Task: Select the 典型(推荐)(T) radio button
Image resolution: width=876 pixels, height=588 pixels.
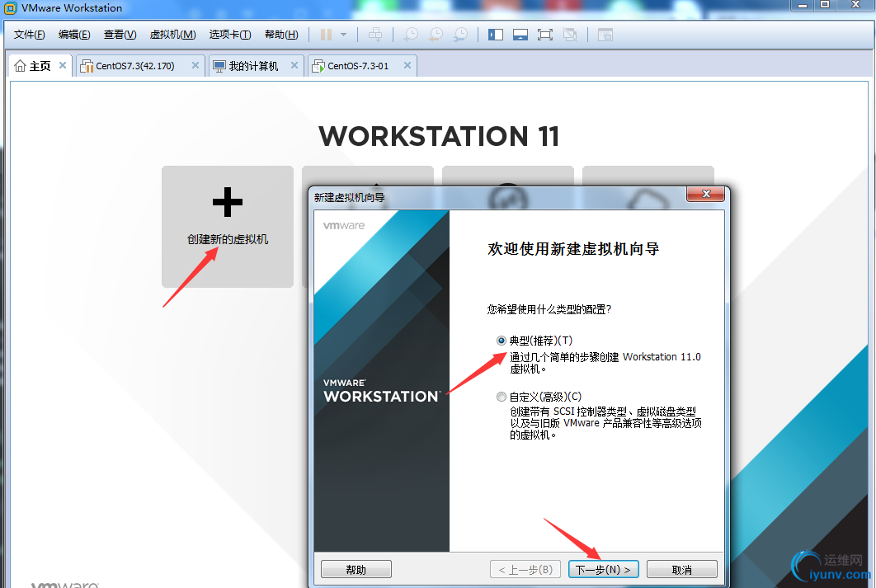Action: pos(502,341)
